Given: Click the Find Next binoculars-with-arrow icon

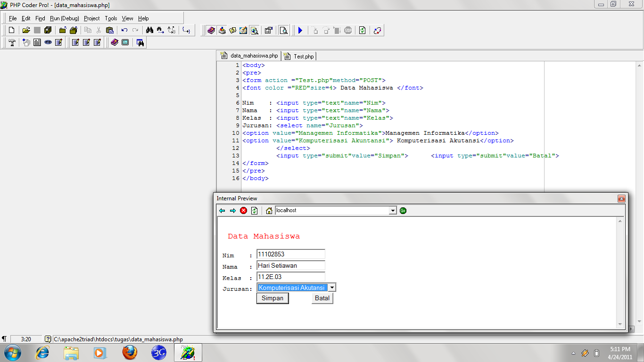Looking at the screenshot, I should click(160, 30).
